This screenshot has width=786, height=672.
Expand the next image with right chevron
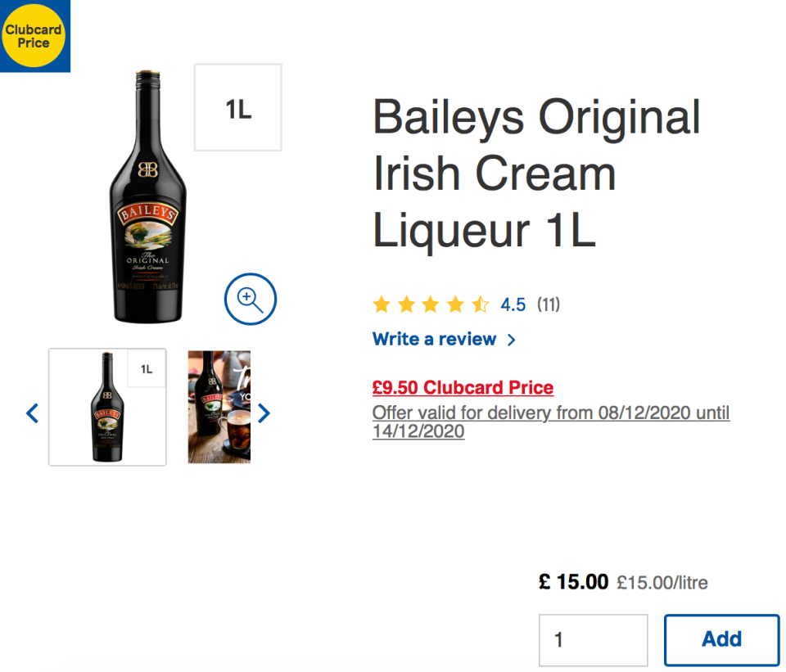264,413
